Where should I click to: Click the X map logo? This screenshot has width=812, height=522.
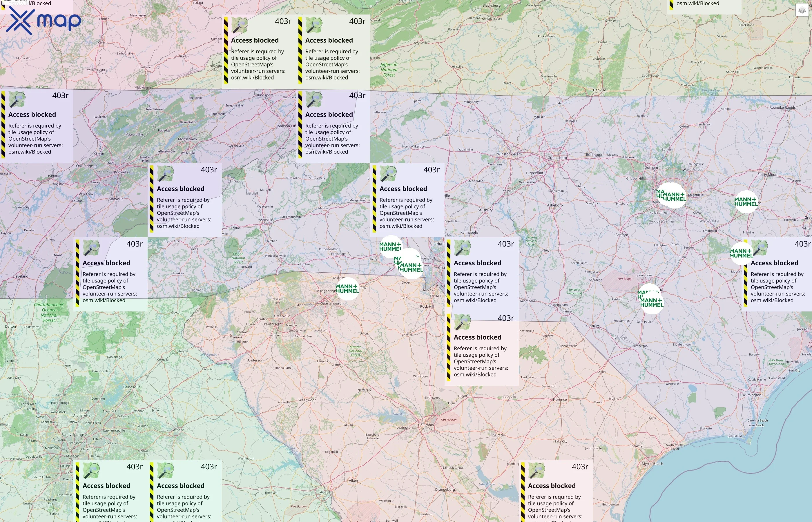coord(44,21)
